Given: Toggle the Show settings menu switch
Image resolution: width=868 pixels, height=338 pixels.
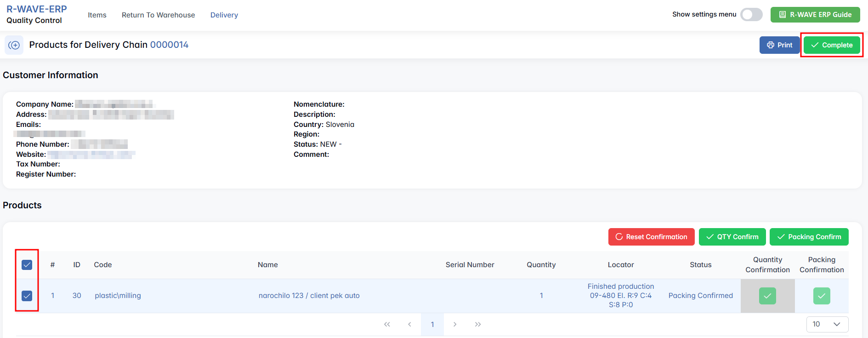Looking at the screenshot, I should tap(751, 15).
